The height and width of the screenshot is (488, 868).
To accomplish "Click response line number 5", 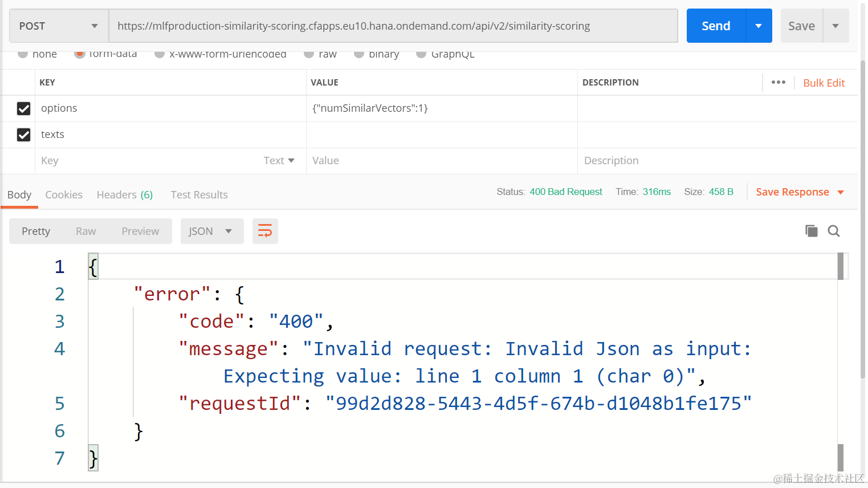I will (x=60, y=404).
